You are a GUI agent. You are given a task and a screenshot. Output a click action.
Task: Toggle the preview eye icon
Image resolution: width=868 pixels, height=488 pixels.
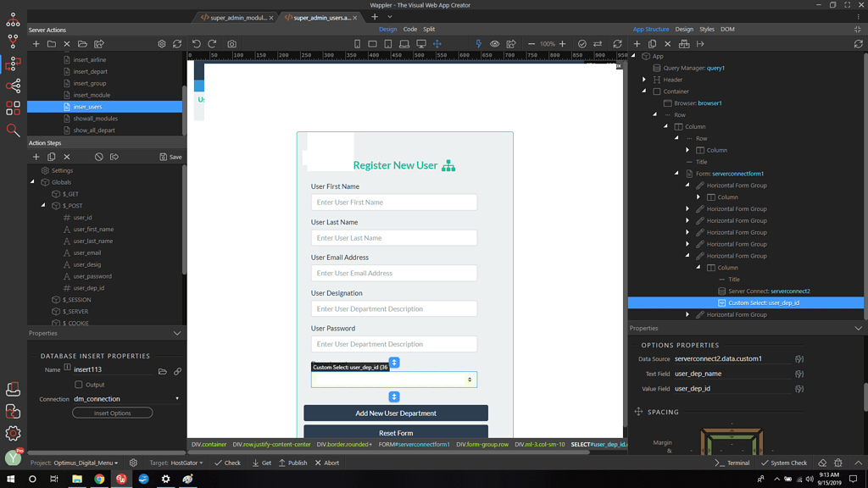494,44
